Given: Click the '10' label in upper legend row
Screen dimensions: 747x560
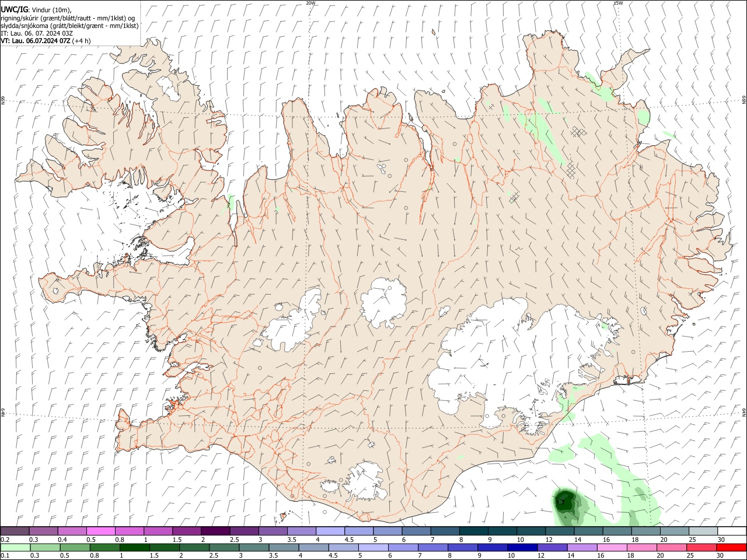Looking at the screenshot, I should click(x=520, y=540).
